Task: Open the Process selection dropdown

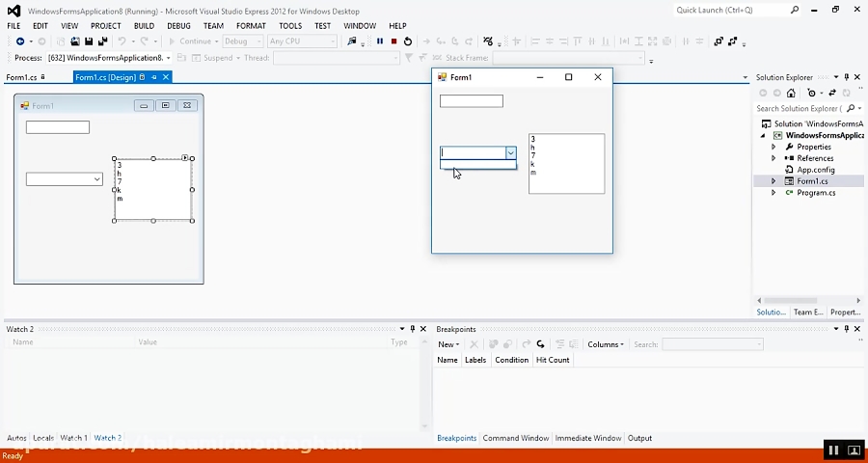Action: (x=167, y=58)
